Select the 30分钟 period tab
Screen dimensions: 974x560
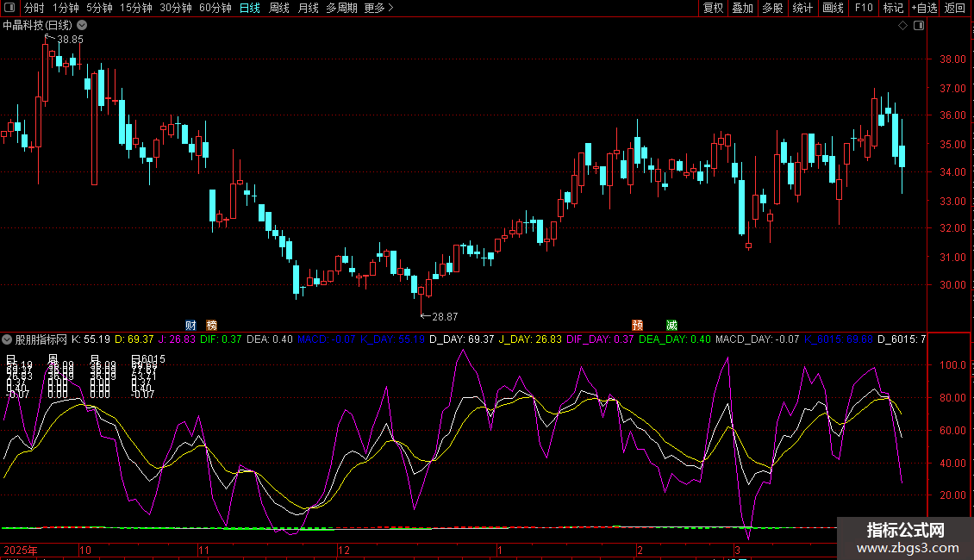[x=176, y=8]
